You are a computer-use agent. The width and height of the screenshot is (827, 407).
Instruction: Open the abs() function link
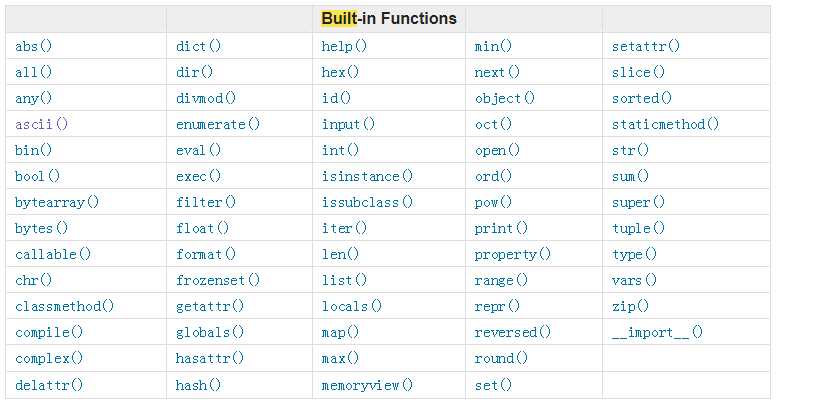[x=34, y=46]
